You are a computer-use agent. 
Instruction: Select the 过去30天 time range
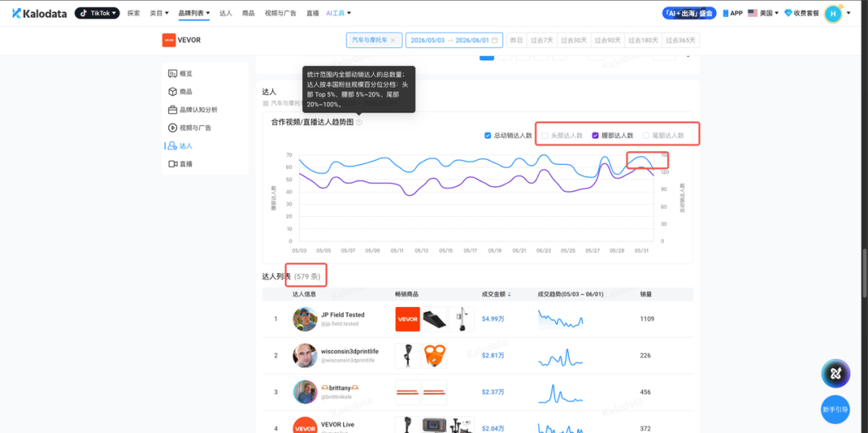(x=572, y=40)
